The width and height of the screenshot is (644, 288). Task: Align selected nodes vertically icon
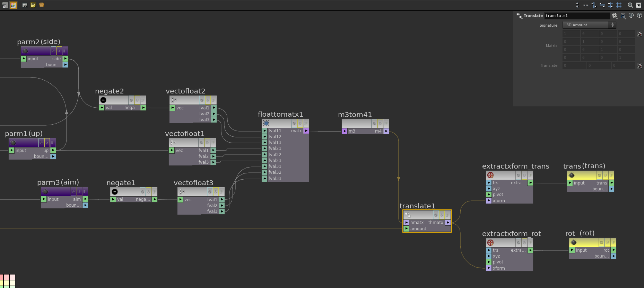[x=577, y=5]
